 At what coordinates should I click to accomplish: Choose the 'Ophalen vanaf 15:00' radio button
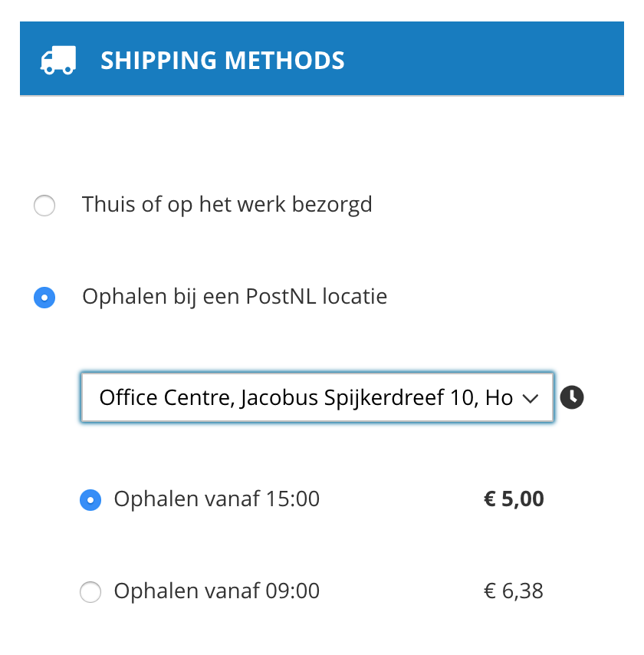tap(90, 500)
